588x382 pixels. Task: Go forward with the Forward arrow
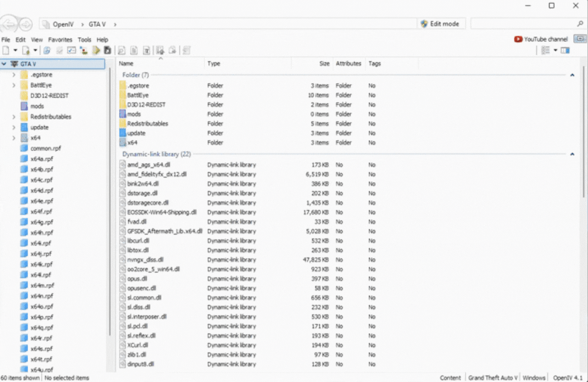point(26,24)
